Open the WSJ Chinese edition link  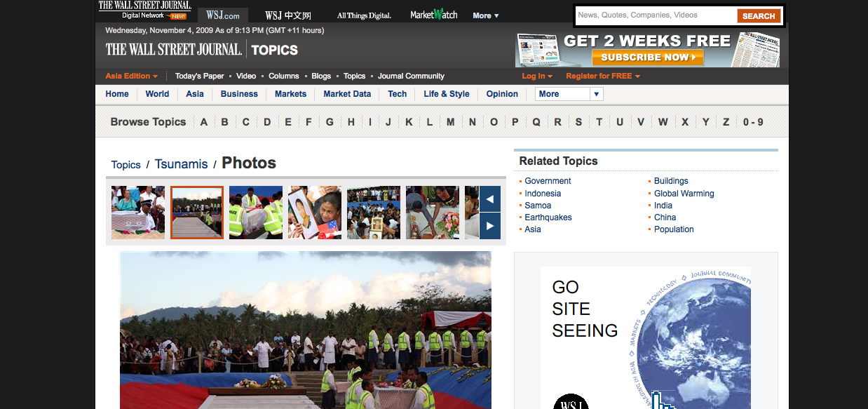point(287,15)
